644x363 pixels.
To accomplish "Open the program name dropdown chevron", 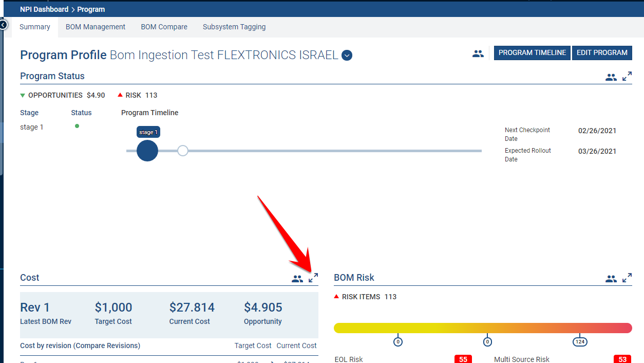I will (347, 55).
